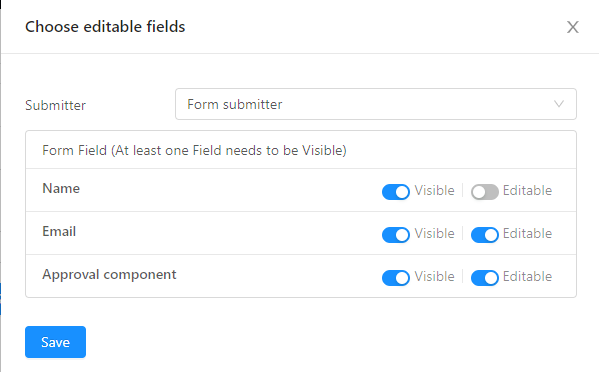599x372 pixels.
Task: Open the Submitter dropdown showing Form submitter
Action: pos(376,104)
